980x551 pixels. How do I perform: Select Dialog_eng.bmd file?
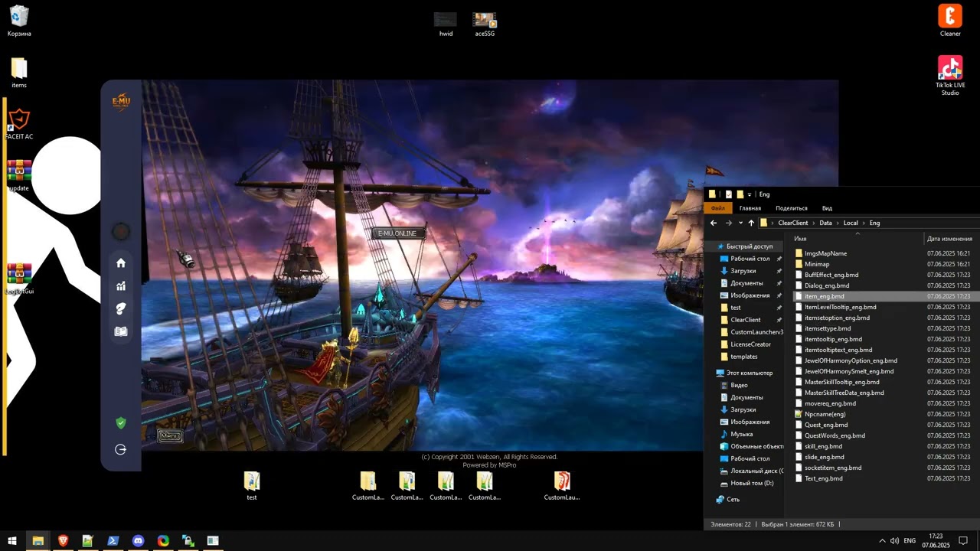[x=827, y=285]
